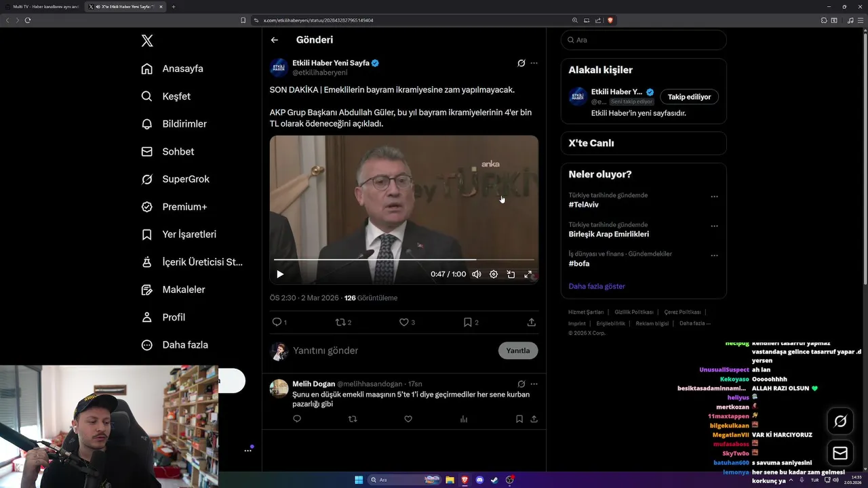868x488 pixels.
Task: Like the main post with the heart icon
Action: (x=404, y=322)
